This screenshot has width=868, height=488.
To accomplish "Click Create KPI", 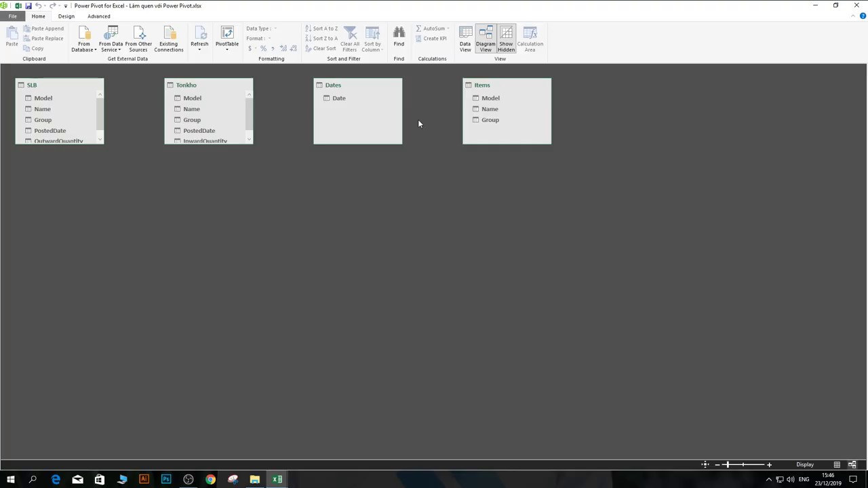I will pos(431,39).
